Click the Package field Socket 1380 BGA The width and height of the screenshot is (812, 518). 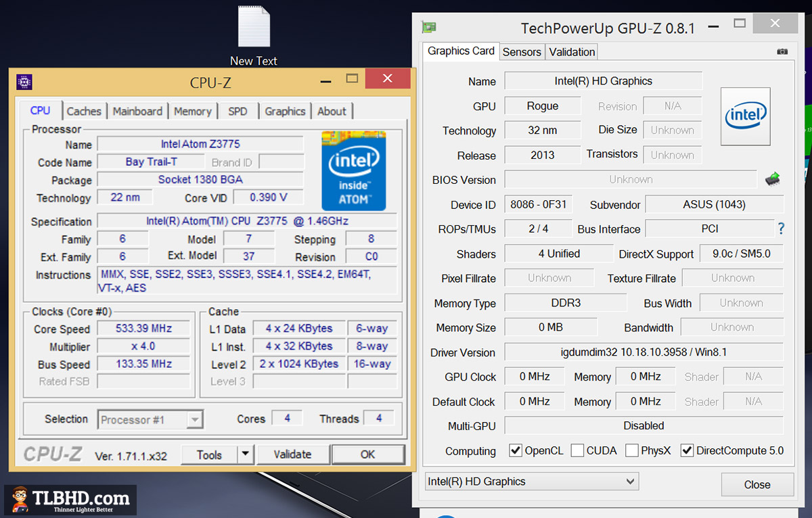point(200,180)
